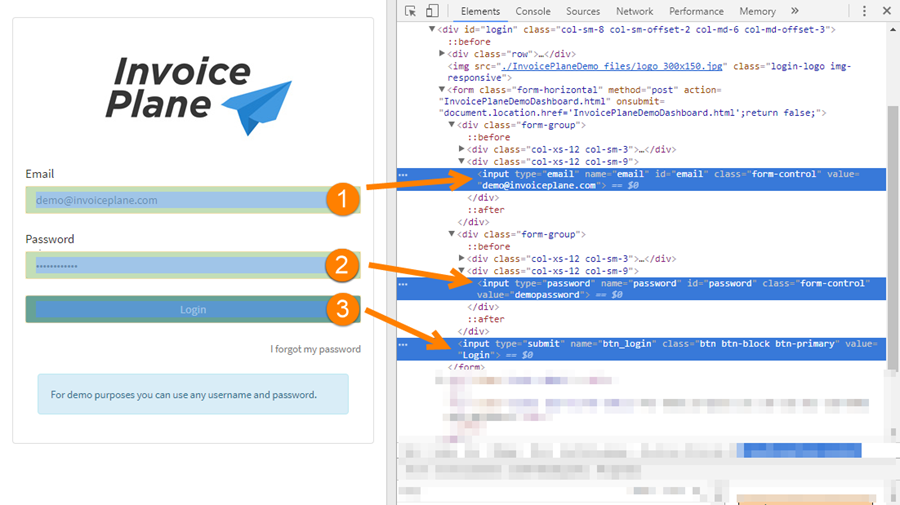Click the Login button
Screen dimensions: 900x505
(193, 309)
